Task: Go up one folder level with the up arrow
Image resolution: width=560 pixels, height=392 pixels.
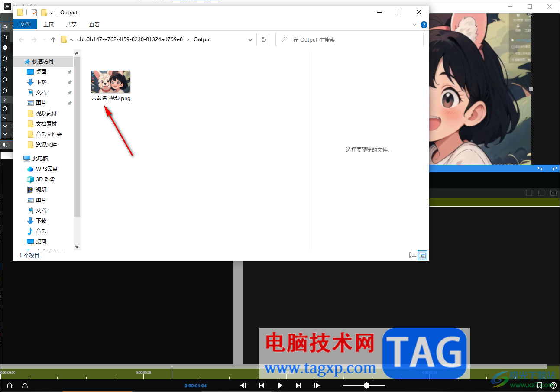Action: (53, 39)
